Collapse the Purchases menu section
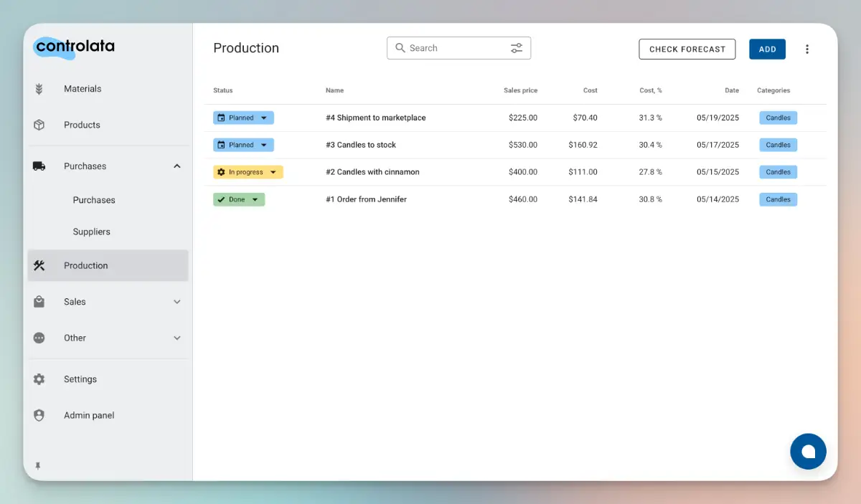The width and height of the screenshot is (861, 504). pos(177,166)
